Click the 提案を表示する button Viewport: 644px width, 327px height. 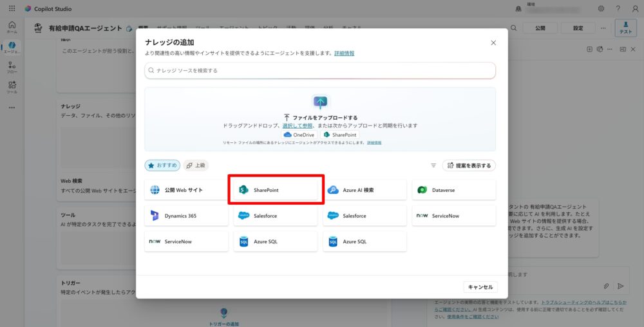pyautogui.click(x=469, y=165)
